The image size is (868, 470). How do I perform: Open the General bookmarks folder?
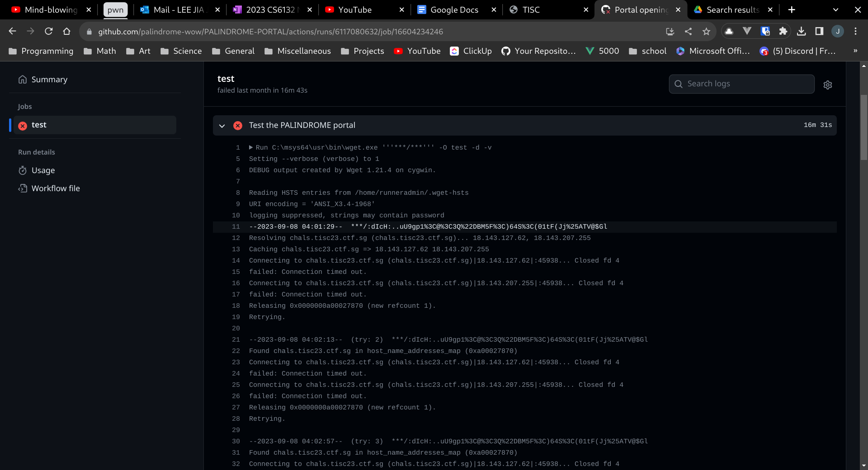point(233,51)
